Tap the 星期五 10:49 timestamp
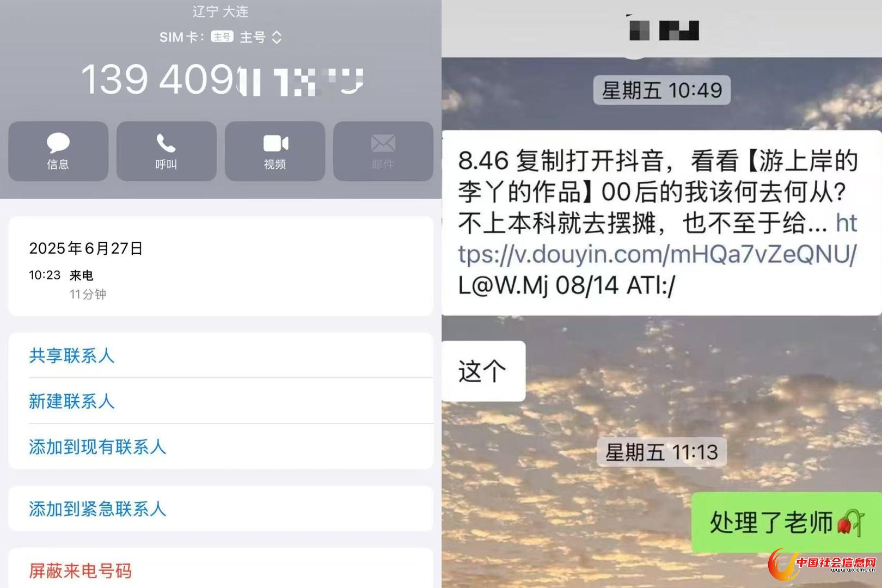This screenshot has width=882, height=588. pyautogui.click(x=662, y=90)
